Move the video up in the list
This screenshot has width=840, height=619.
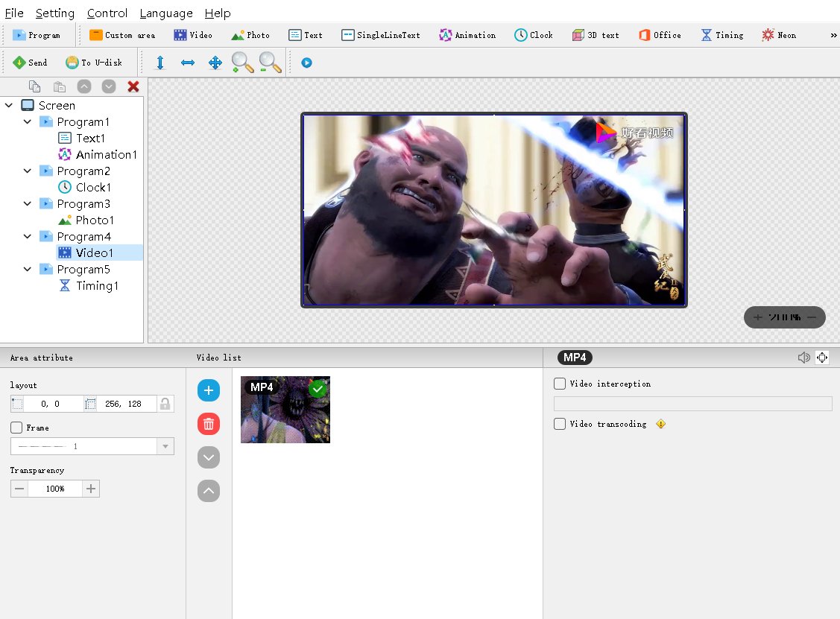209,491
